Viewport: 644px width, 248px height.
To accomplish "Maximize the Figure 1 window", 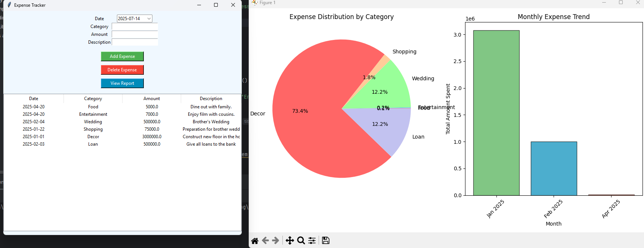I will [x=621, y=3].
